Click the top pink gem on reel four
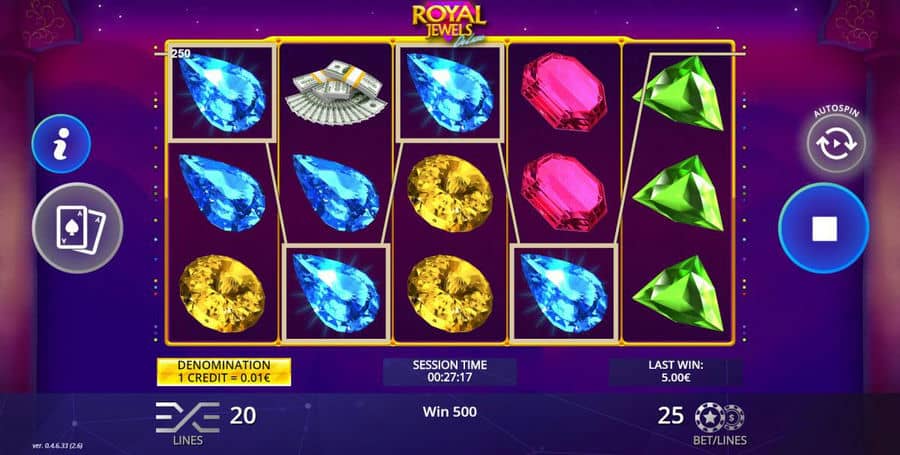The width and height of the screenshot is (900, 455). [564, 92]
